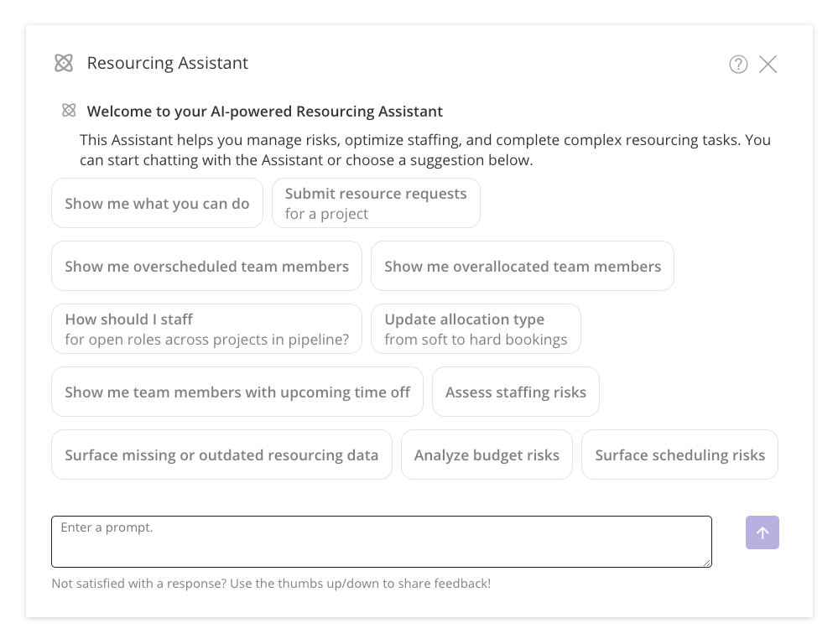Viewport: 838px width, 644px height.
Task: Click 'Surface scheduling risks'
Action: (679, 454)
